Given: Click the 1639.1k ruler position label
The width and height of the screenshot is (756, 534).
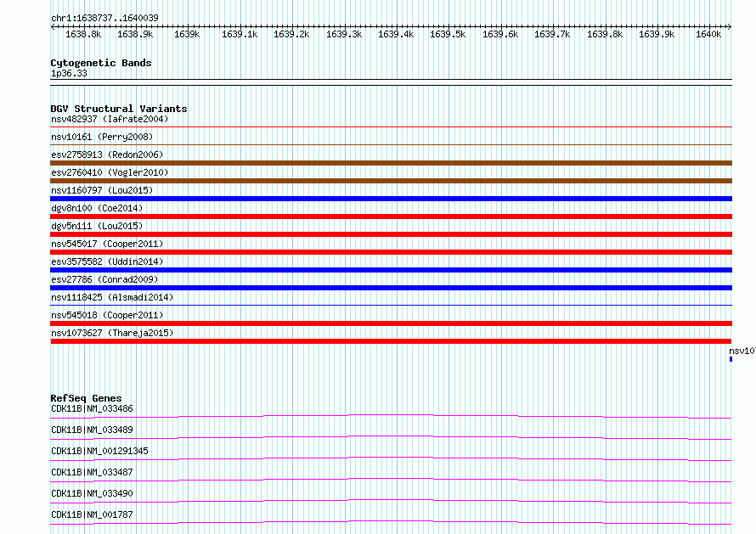Looking at the screenshot, I should [240, 34].
